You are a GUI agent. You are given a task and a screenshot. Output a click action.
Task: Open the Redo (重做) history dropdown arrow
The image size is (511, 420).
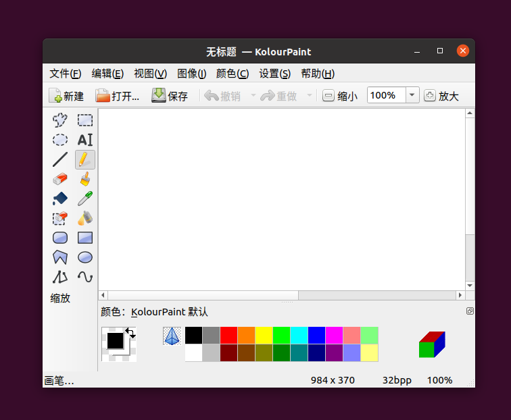[x=310, y=96]
